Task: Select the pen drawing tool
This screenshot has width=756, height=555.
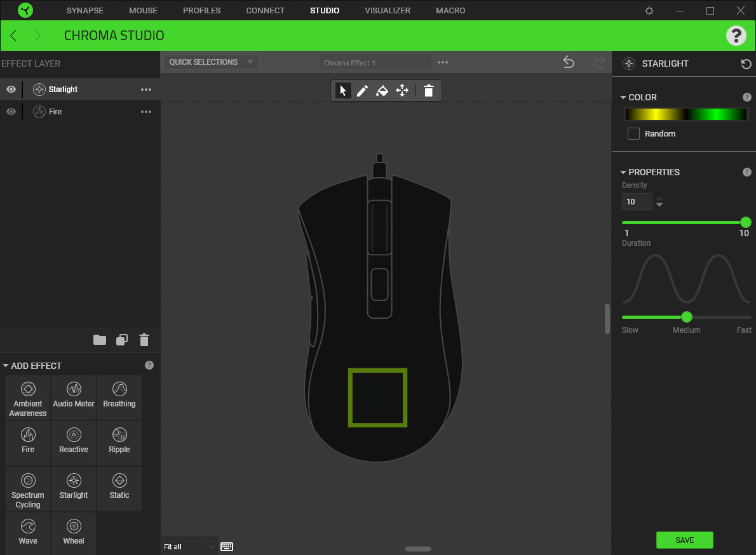Action: coord(362,90)
